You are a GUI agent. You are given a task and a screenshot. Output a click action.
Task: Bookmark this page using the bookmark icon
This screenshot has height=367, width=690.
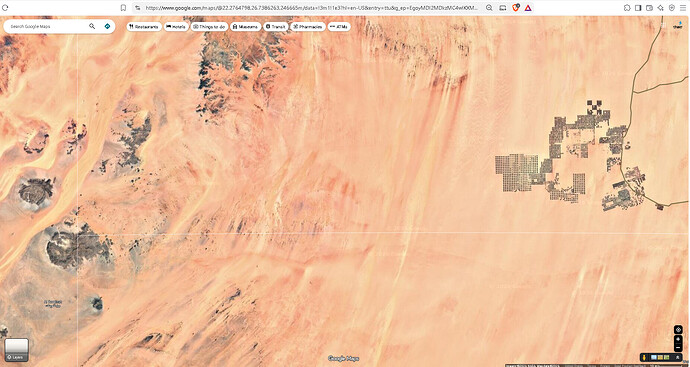(x=123, y=8)
